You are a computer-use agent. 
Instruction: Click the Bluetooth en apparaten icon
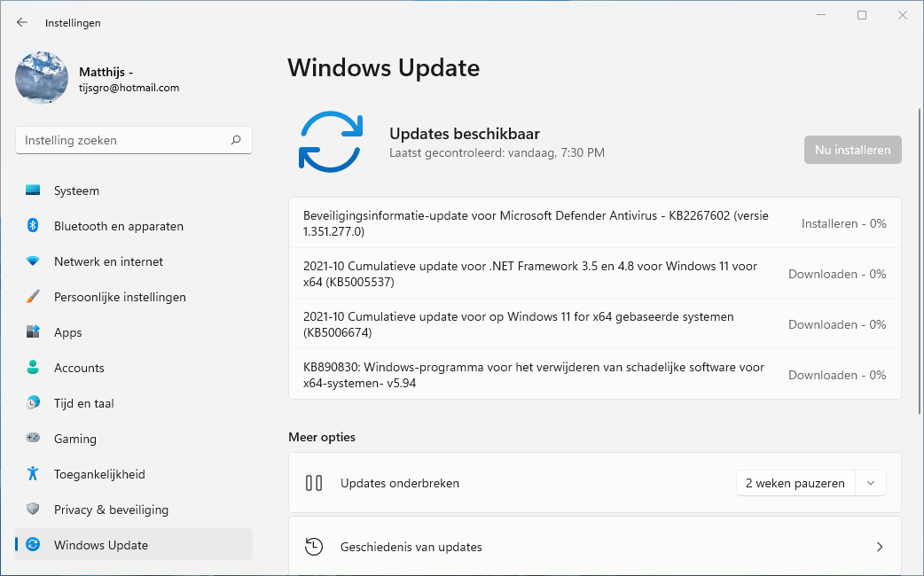tap(33, 226)
